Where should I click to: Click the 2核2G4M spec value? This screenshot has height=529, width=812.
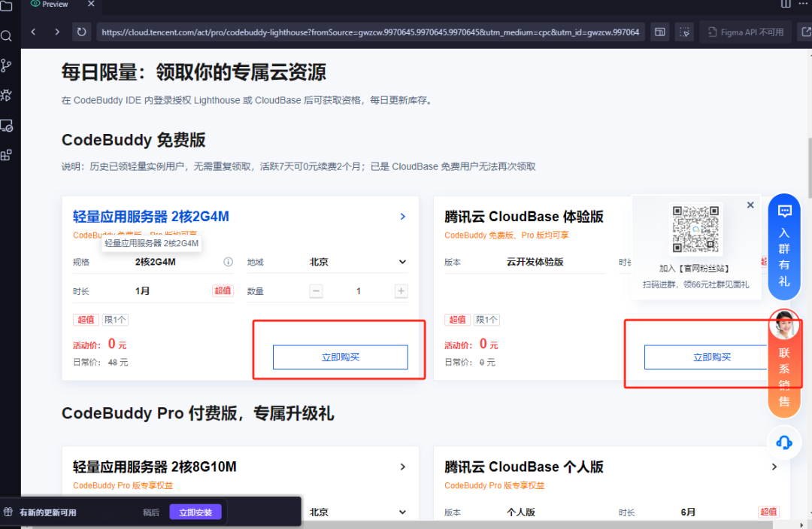156,262
